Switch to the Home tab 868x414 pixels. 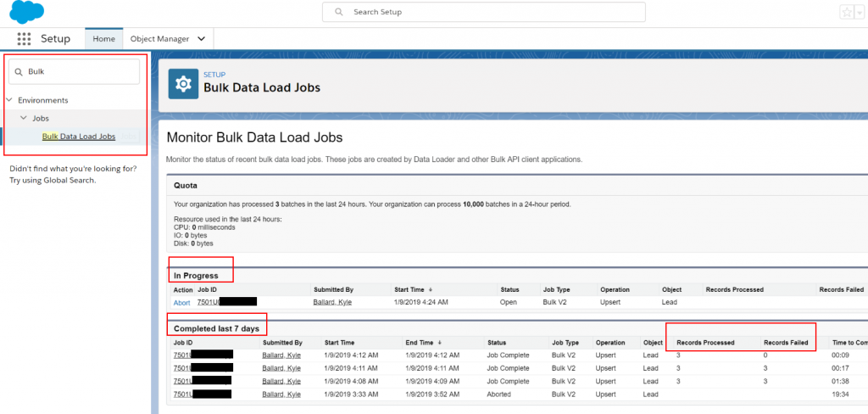click(x=103, y=39)
